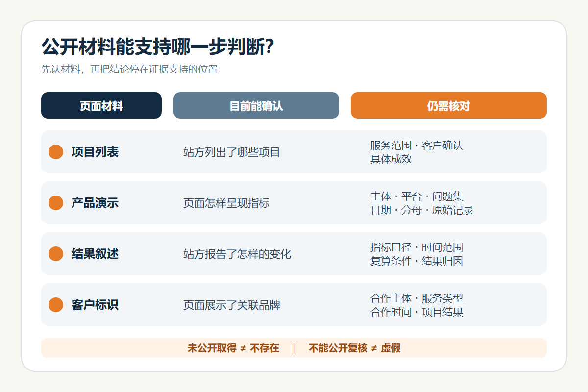Click the footer text 未公开取得 ≠ 不存在
The height and width of the screenshot is (392, 588).
233,348
